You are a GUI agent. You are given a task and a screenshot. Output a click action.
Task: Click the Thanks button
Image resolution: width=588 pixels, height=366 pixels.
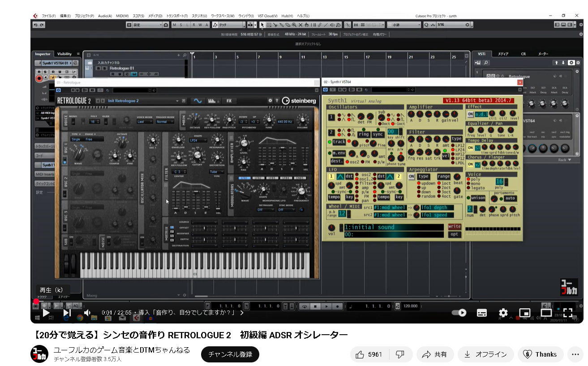[541, 354]
